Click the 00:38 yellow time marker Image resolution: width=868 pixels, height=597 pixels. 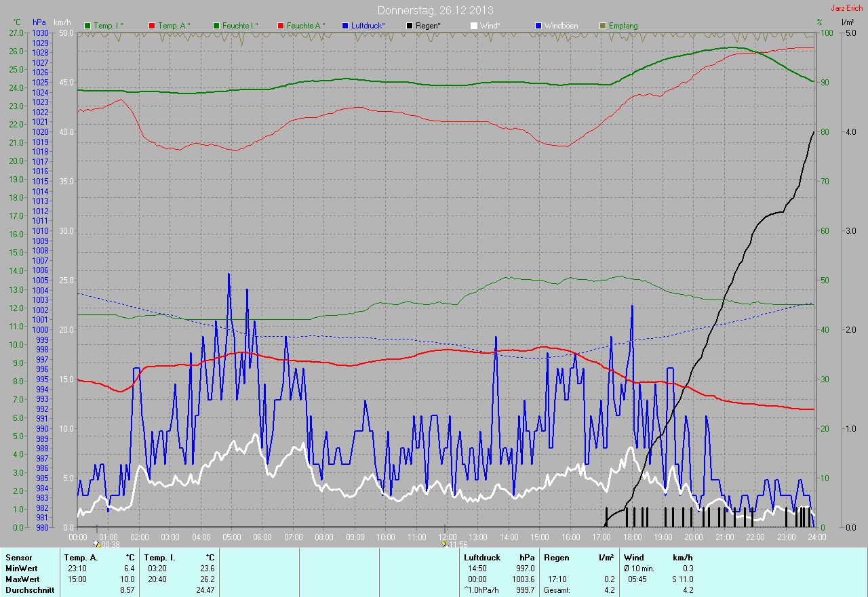97,543
